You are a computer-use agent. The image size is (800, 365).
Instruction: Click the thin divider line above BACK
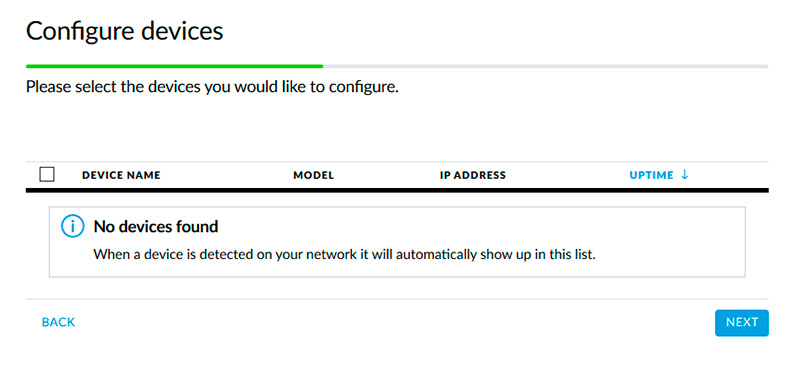(x=397, y=299)
